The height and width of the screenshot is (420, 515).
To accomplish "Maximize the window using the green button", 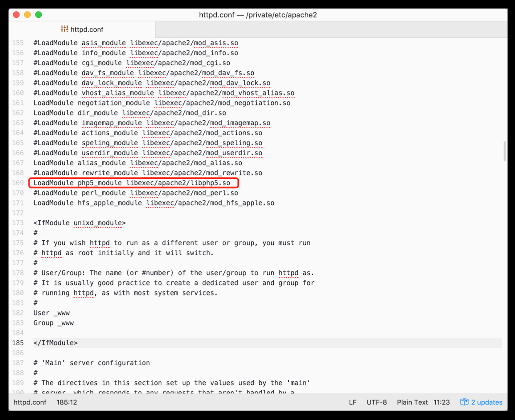I will click(39, 15).
